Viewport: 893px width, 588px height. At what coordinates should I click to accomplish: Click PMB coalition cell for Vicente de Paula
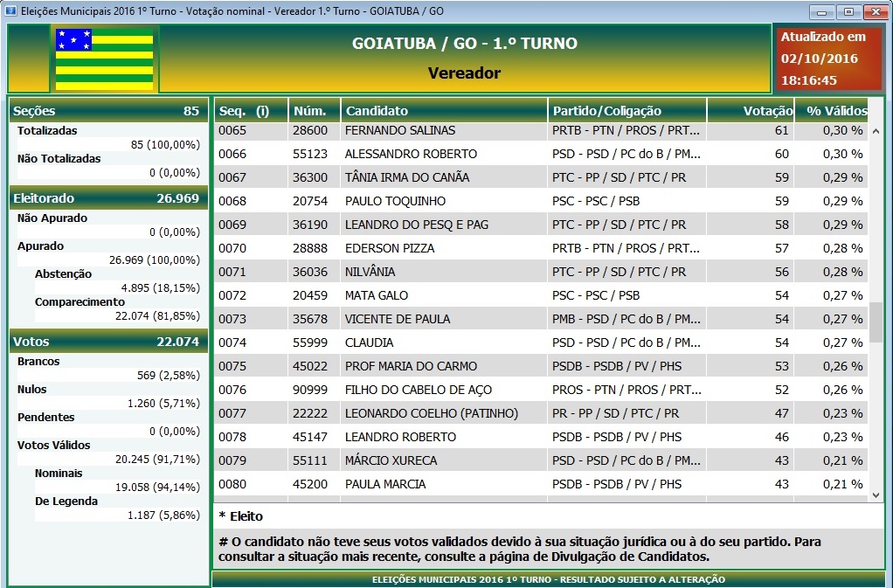pyautogui.click(x=626, y=319)
